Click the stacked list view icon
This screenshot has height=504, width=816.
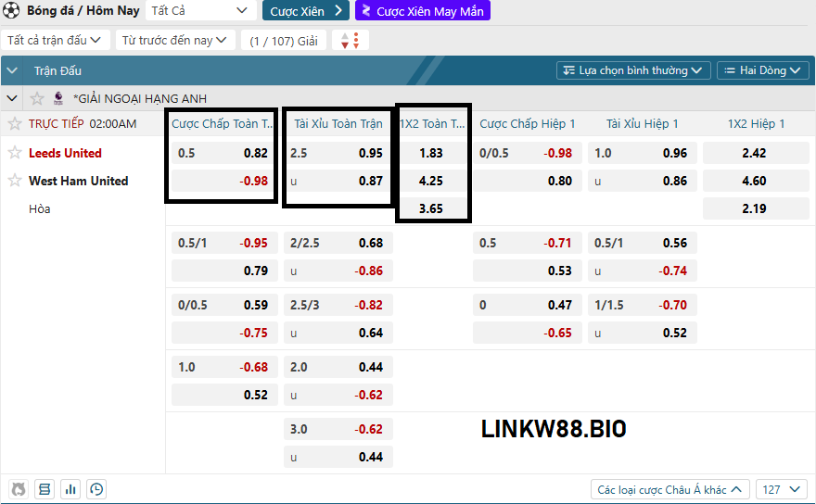click(45, 489)
